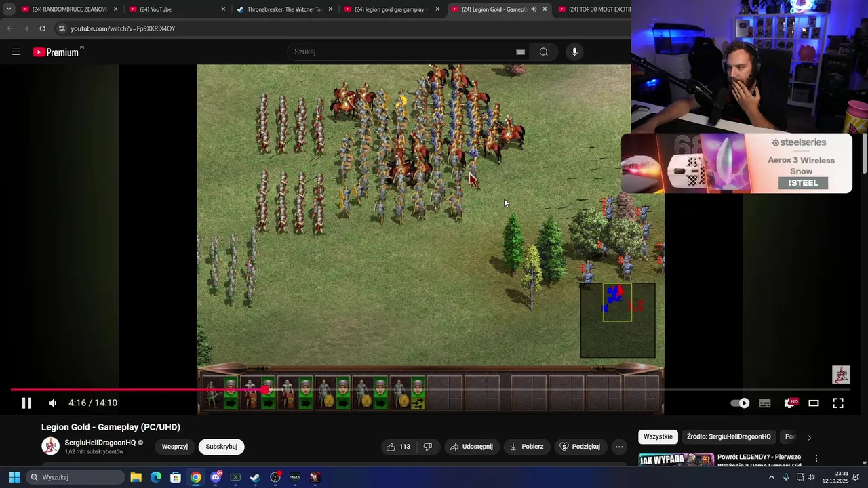Go back with the browser back arrow
Screen dimensions: 868x488
[9, 28]
